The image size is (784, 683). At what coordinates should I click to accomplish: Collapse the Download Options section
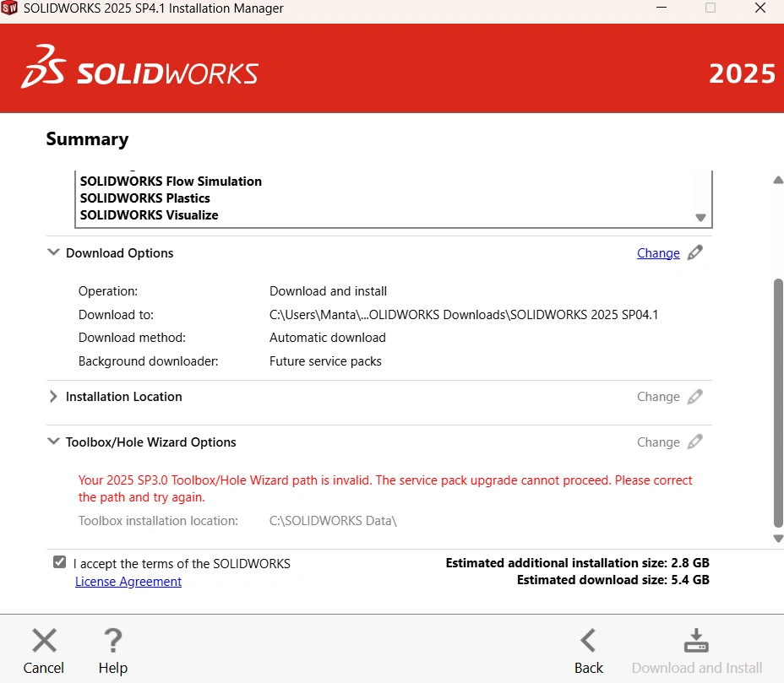tap(53, 252)
